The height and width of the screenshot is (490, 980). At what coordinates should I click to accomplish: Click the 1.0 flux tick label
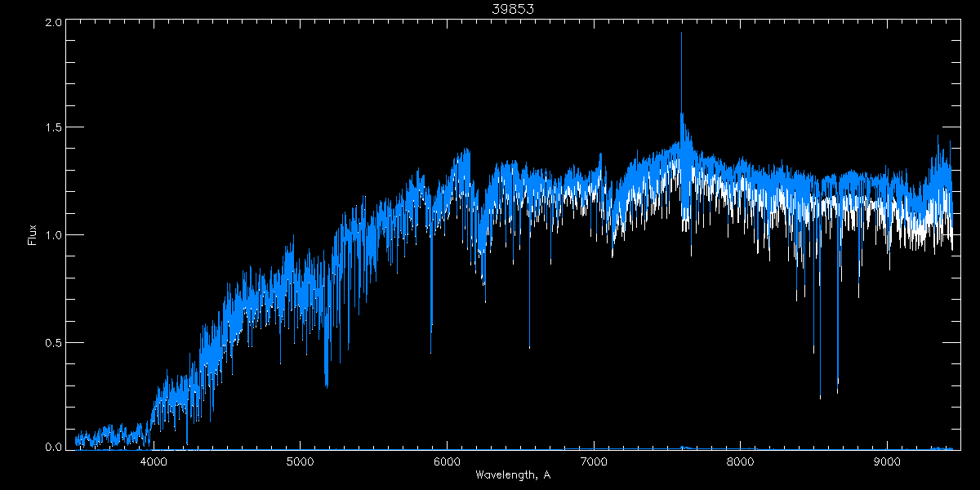(54, 235)
